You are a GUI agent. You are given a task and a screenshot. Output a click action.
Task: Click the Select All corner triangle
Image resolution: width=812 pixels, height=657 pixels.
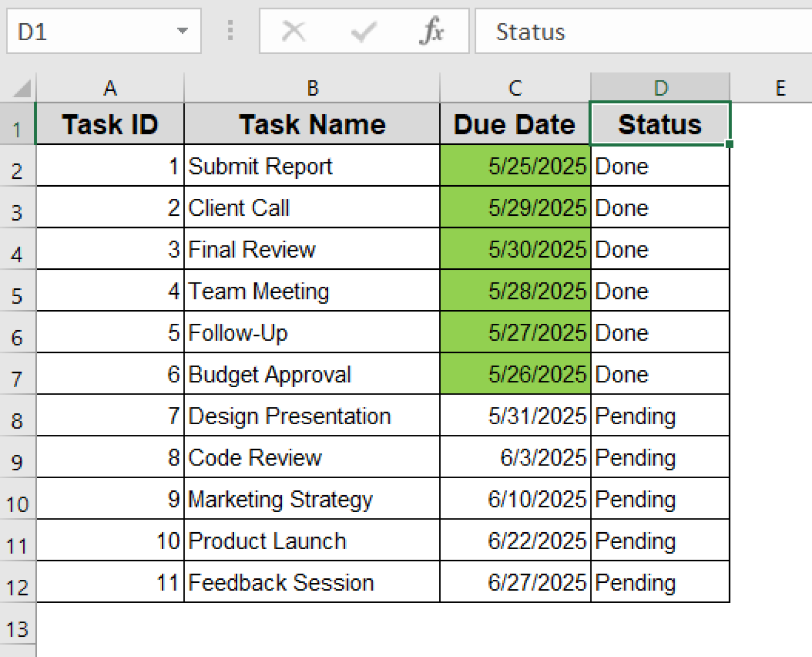point(21,88)
